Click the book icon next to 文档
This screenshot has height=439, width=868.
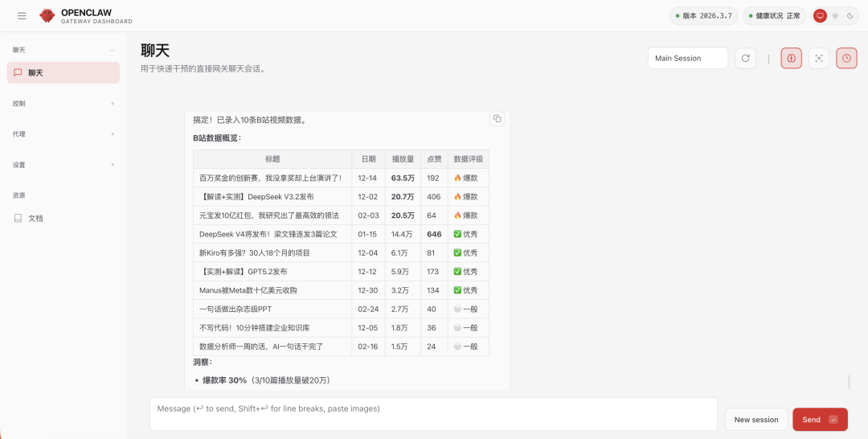[x=18, y=218]
